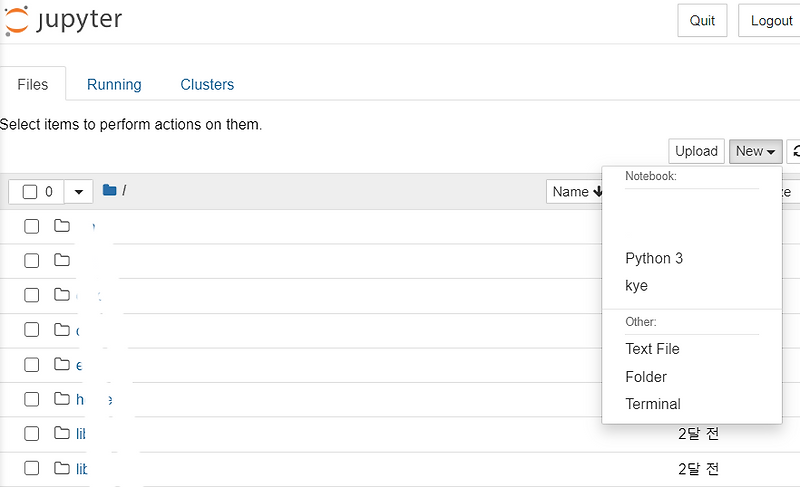
Task: Select Terminal from the New menu
Action: pyautogui.click(x=653, y=404)
